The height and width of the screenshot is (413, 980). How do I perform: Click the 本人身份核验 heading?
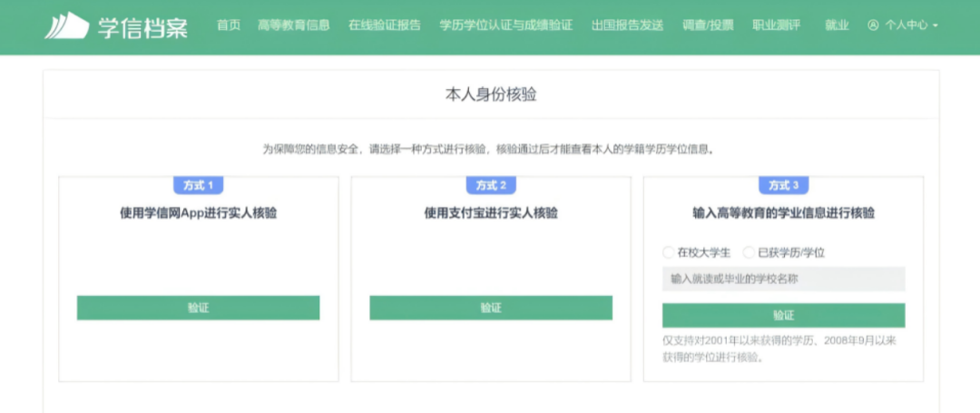491,95
